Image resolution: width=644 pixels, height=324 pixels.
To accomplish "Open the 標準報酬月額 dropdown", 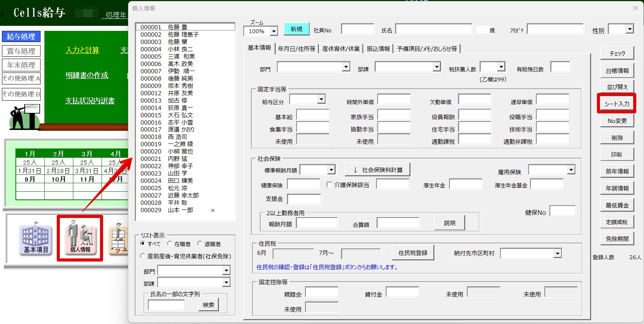I will click(x=331, y=170).
